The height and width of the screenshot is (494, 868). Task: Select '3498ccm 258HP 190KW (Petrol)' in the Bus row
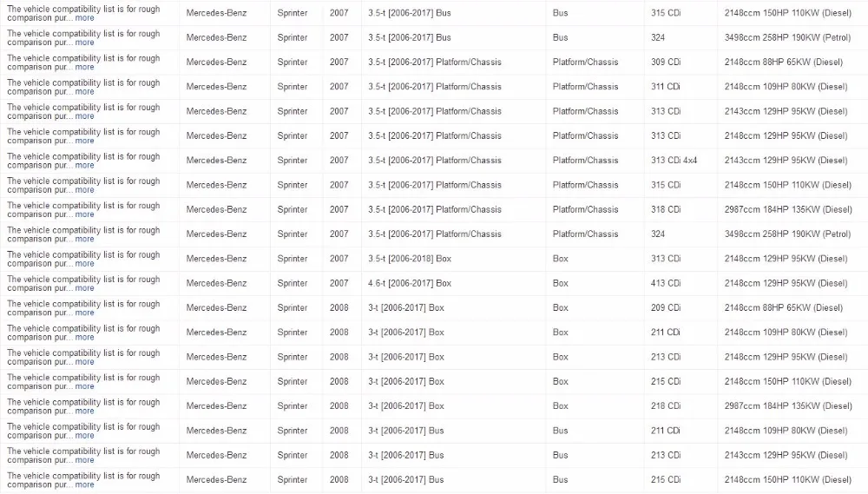coord(787,37)
